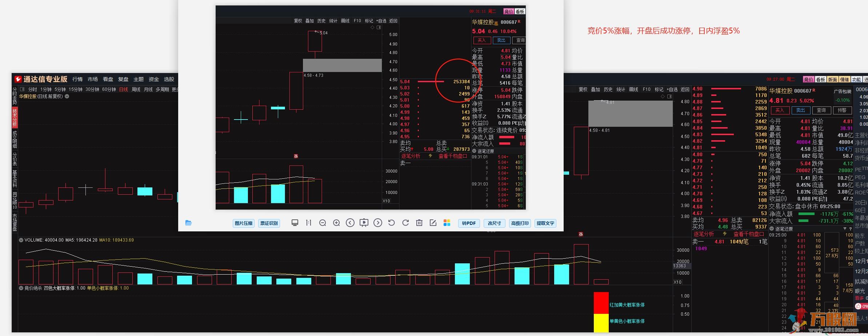The height and width of the screenshot is (336, 868).
Task: Select the 日线 period tab
Action: pyautogui.click(x=124, y=89)
